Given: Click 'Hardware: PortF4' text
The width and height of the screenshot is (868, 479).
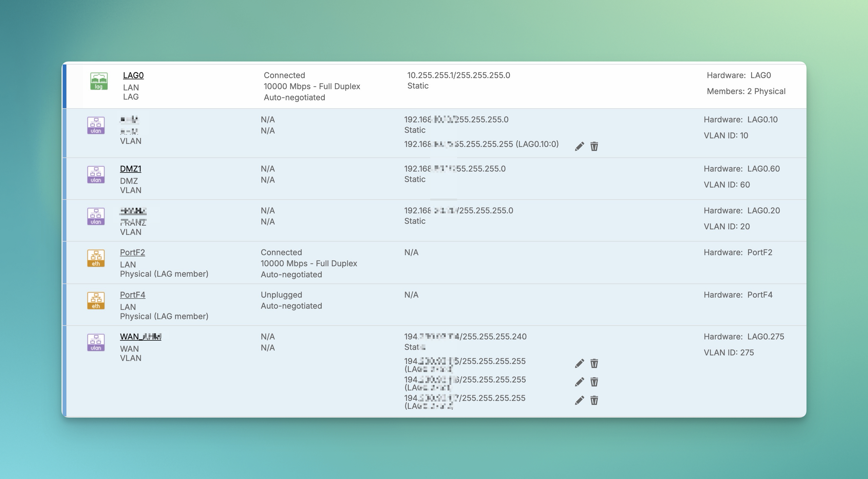Looking at the screenshot, I should pyautogui.click(x=738, y=295).
